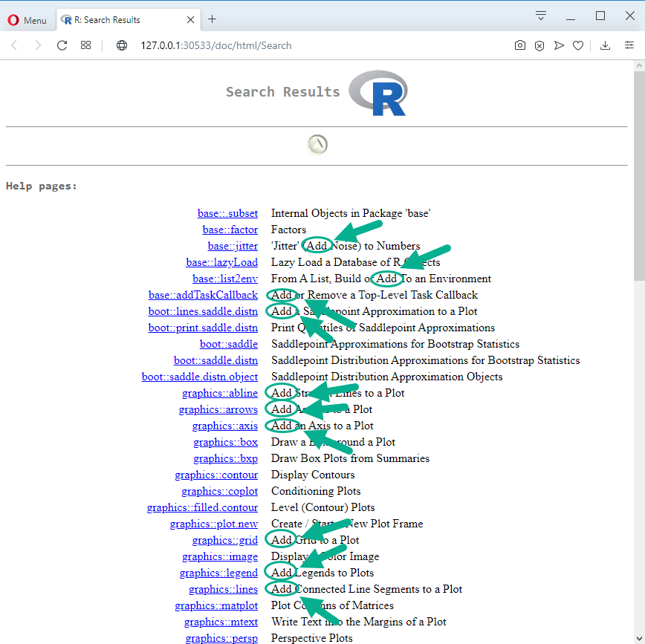Open the graphics::box link
This screenshot has width=645, height=644.
pos(225,442)
